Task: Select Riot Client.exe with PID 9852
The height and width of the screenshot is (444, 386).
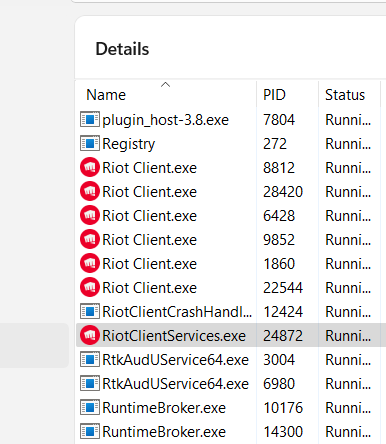Action: [x=149, y=240]
